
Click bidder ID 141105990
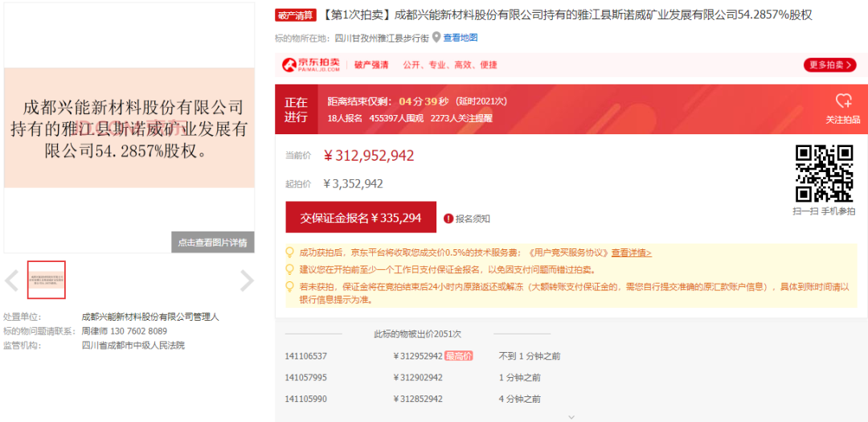point(306,399)
